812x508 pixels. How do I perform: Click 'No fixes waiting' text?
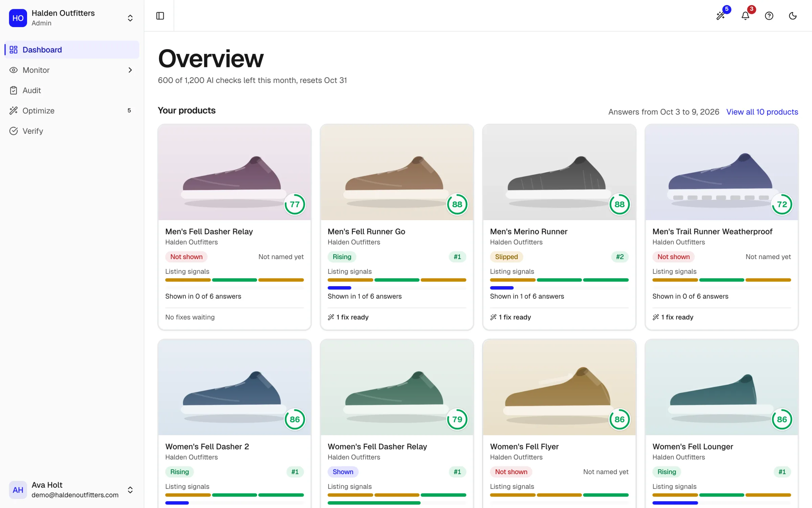tap(190, 317)
